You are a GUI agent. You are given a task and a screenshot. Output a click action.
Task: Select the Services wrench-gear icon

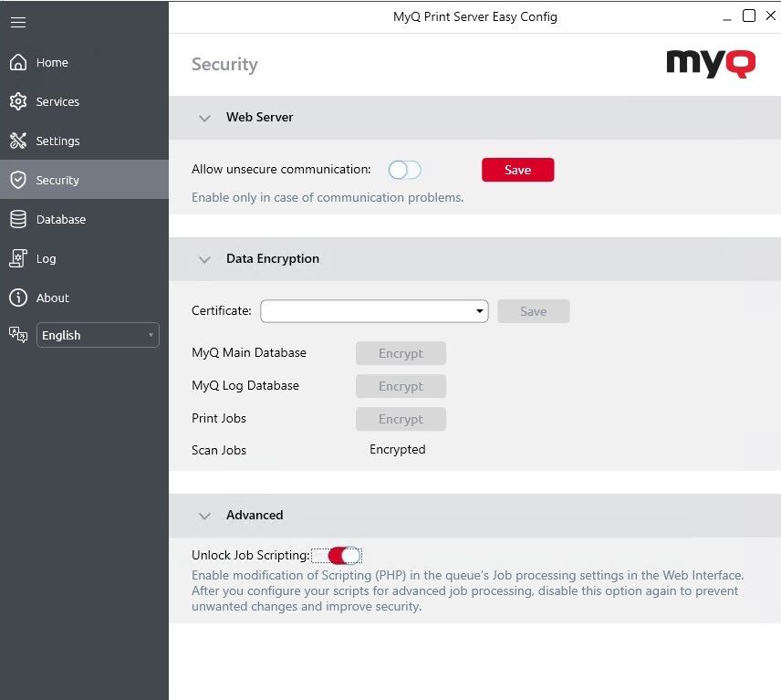(18, 101)
